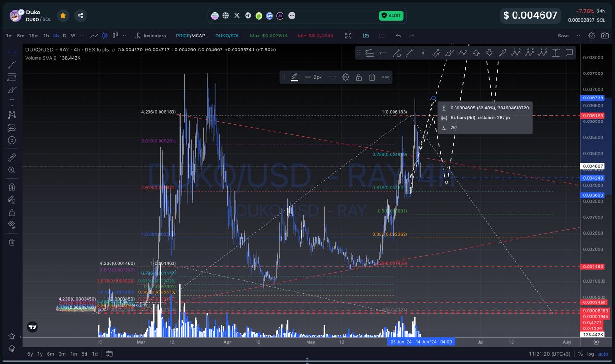Change the dashed line style option
The height and width of the screenshot is (364, 615).
(x=332, y=77)
